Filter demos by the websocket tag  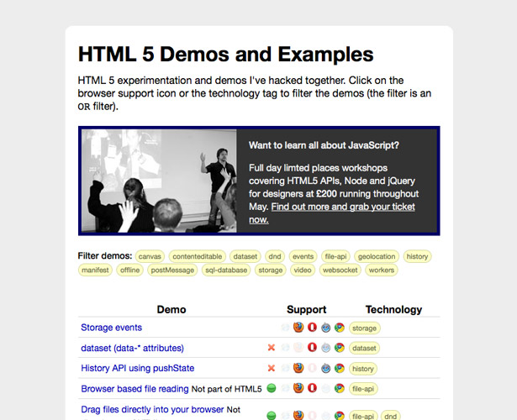[340, 270]
